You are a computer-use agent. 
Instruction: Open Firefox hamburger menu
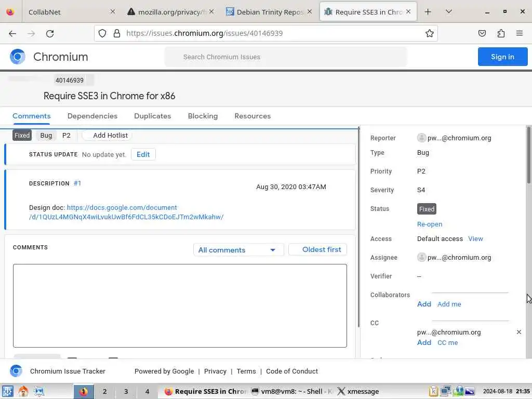(520, 33)
